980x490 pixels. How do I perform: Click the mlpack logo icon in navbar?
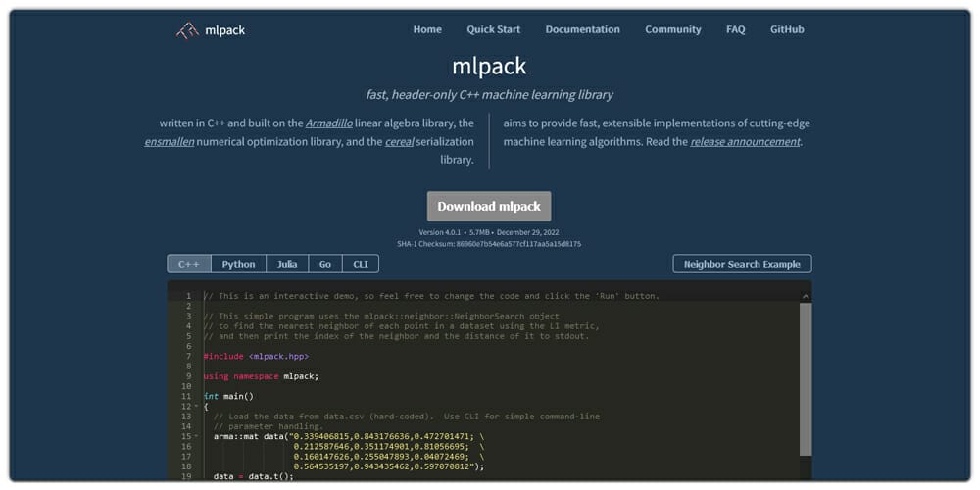pos(187,30)
